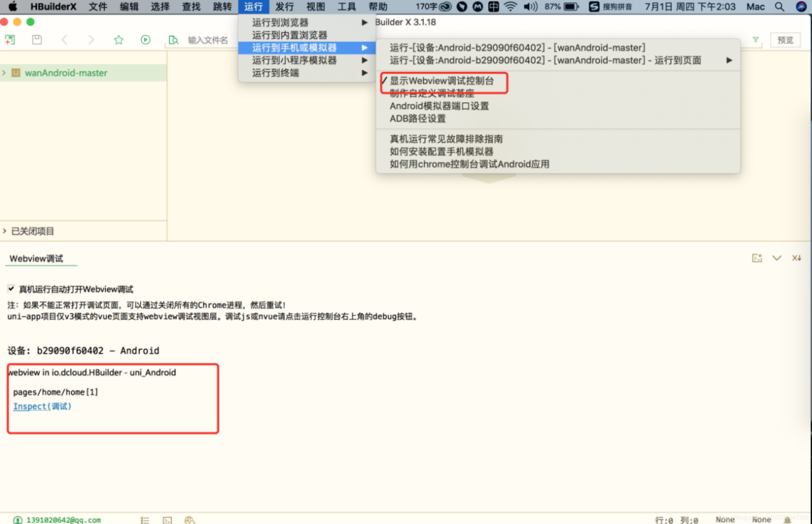Toggle 真机运行自动打开Webview调试 checkbox
The image size is (812, 524).
point(11,289)
